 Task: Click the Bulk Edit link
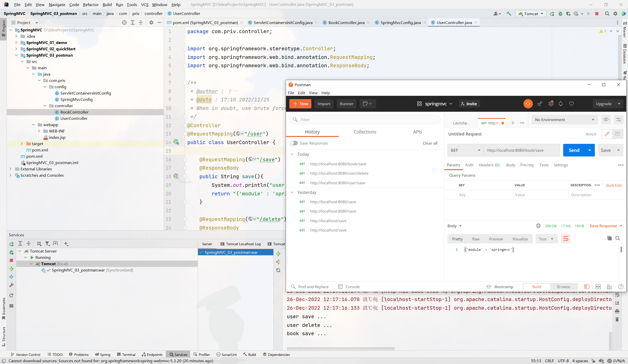click(x=614, y=185)
